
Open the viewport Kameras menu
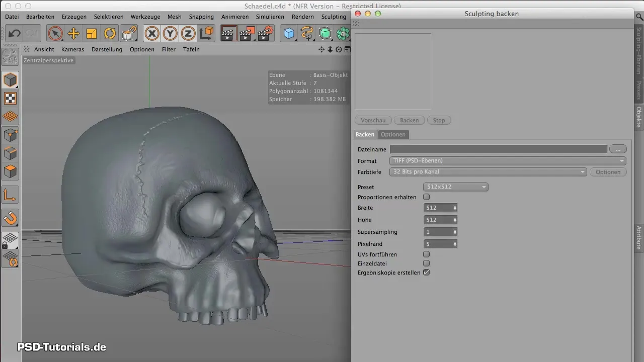point(72,49)
